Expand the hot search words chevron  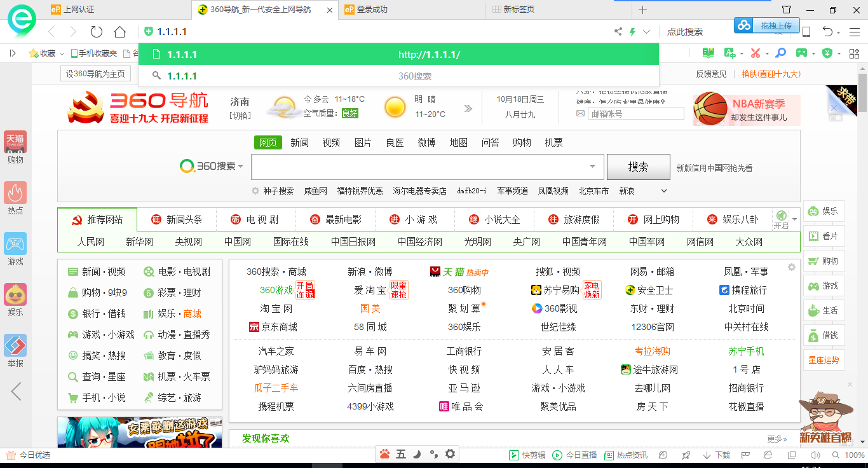(x=664, y=191)
